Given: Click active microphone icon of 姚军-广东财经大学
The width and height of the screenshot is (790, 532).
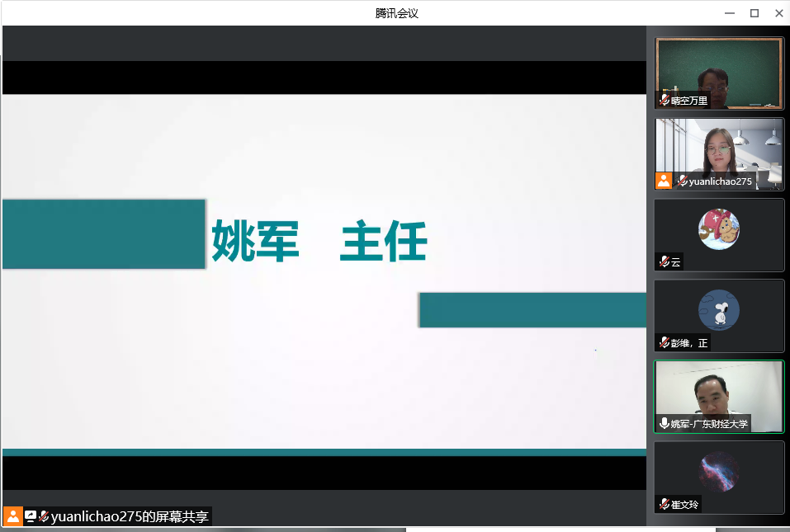Looking at the screenshot, I should coord(665,423).
